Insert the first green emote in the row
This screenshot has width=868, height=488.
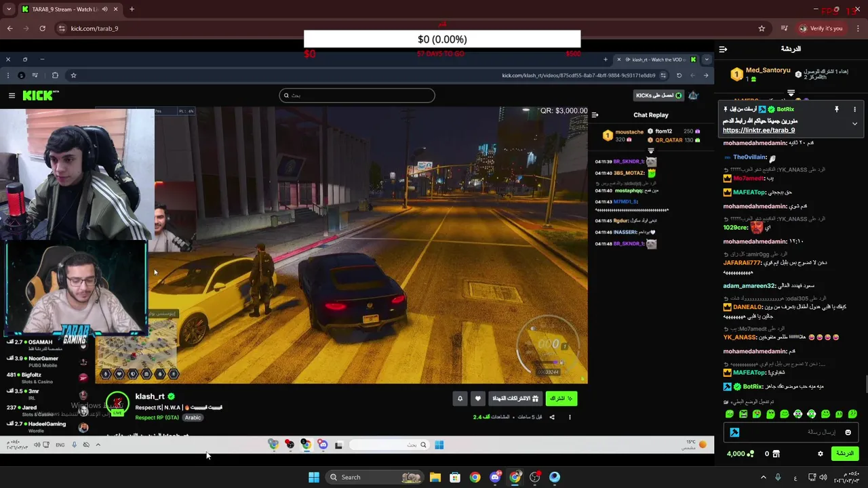tap(730, 414)
